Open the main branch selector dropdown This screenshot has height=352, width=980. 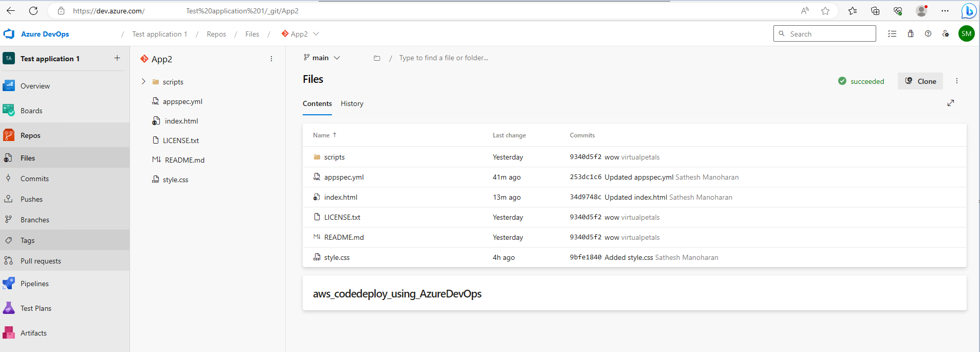click(x=322, y=58)
